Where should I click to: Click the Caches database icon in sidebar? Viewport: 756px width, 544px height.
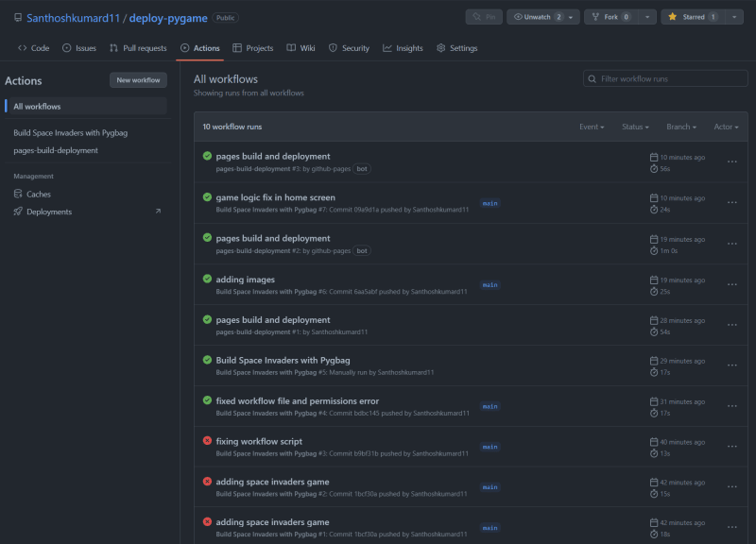[18, 194]
